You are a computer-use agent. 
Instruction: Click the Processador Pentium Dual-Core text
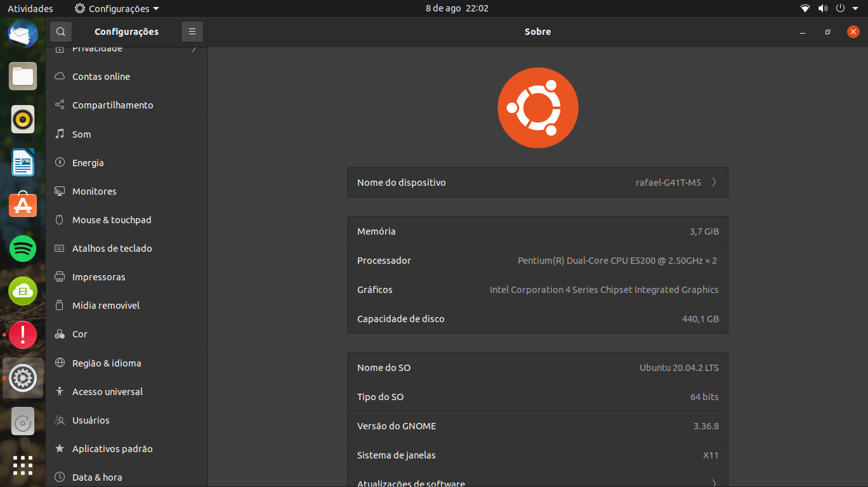tap(617, 261)
